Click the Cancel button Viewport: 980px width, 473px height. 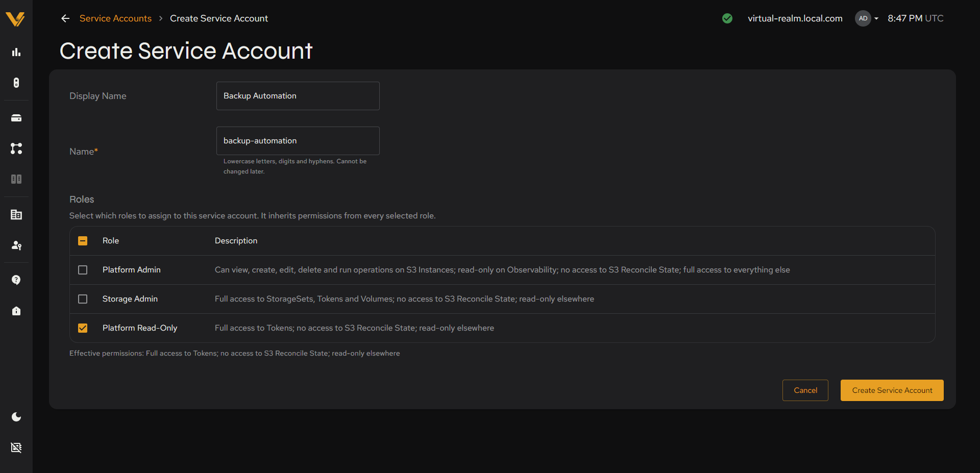coord(805,390)
